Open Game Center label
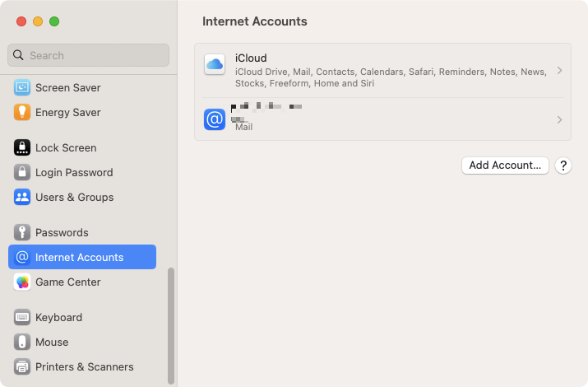 (x=68, y=282)
